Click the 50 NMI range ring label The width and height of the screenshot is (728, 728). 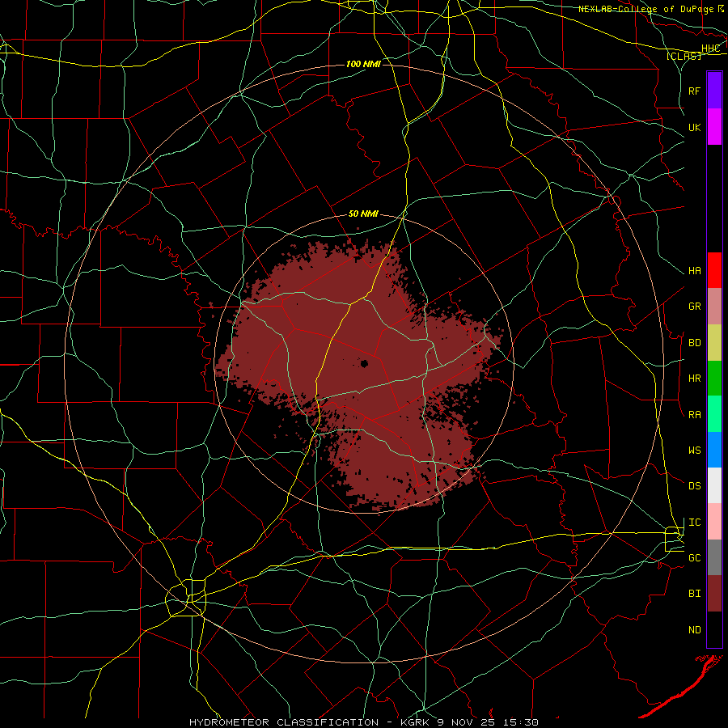pos(363,214)
